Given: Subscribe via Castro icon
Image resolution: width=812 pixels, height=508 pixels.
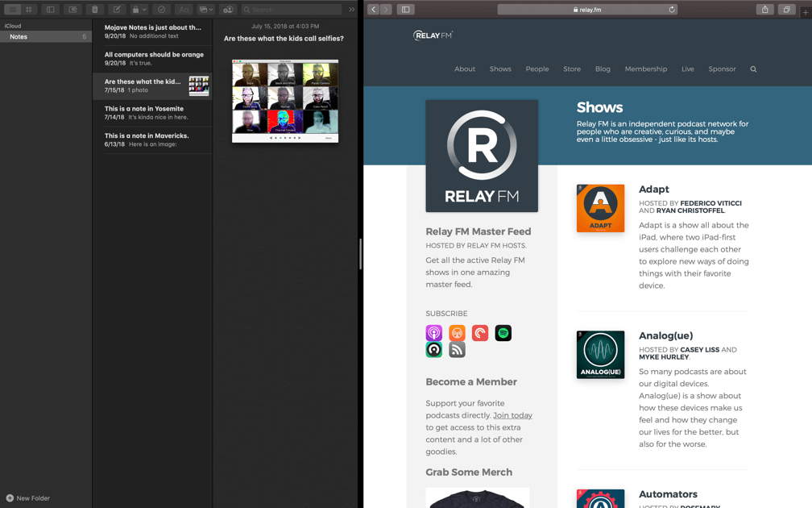Looking at the screenshot, I should point(434,349).
